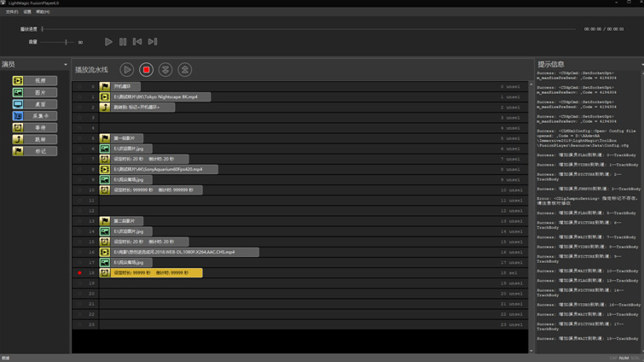Toggle the radio circle on track 20
The height and width of the screenshot is (362, 644).
(x=79, y=294)
